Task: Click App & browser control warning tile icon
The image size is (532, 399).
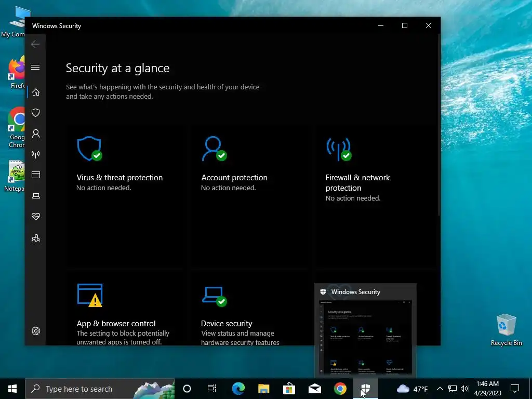Action: click(x=90, y=295)
